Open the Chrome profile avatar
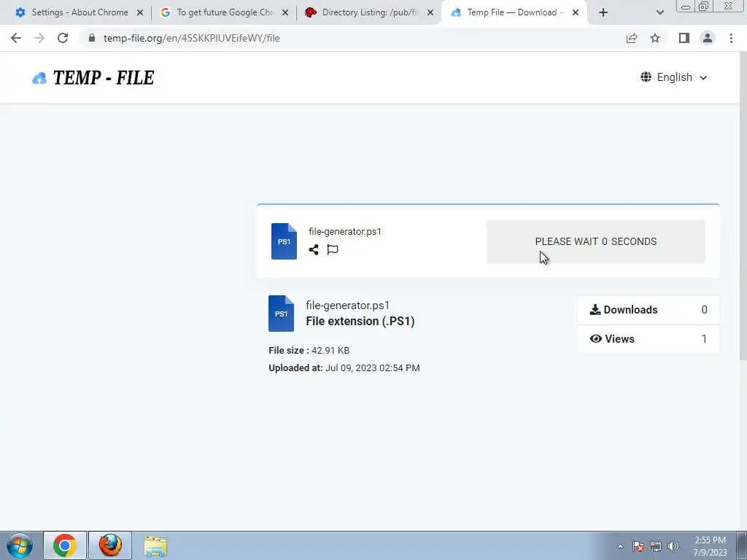This screenshot has width=747, height=560. coord(708,38)
